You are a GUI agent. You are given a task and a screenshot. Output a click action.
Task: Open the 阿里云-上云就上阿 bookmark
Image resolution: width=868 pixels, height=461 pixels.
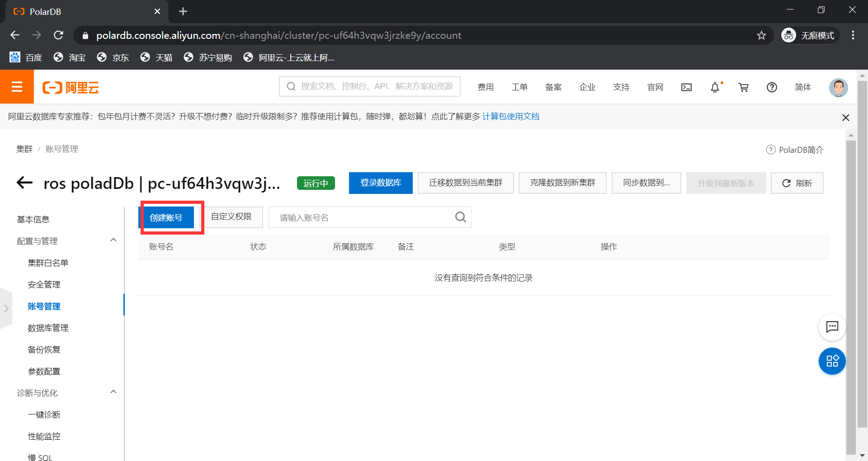pos(289,57)
